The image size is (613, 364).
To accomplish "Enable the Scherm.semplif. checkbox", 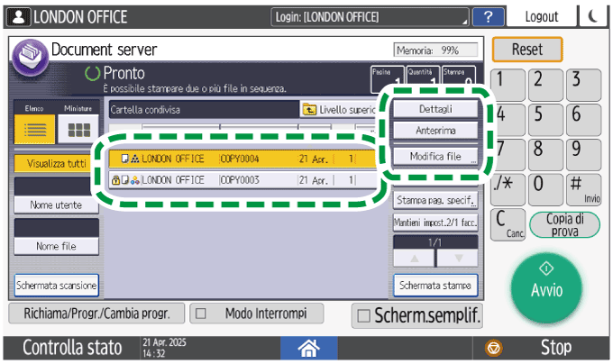I will tap(363, 315).
